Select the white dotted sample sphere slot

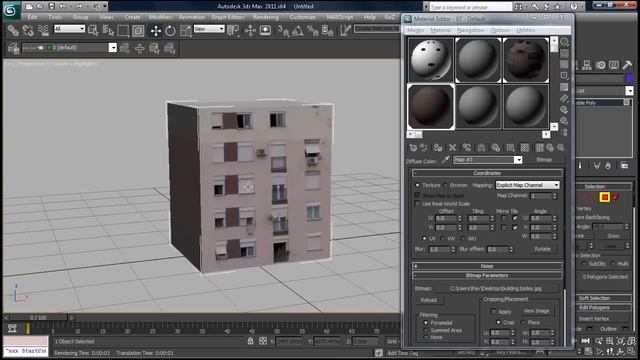(x=431, y=60)
